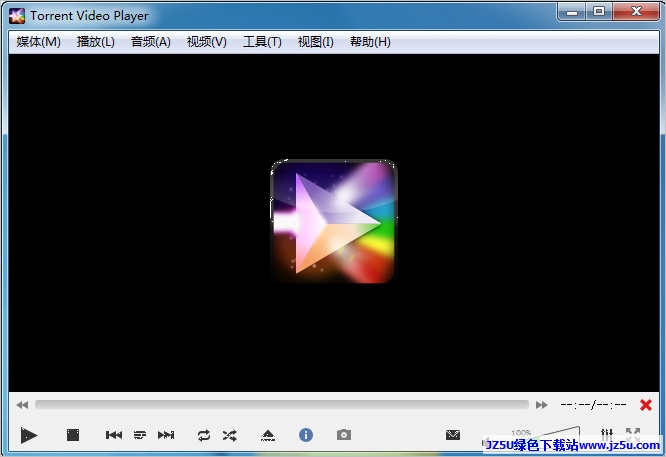Click the central prism play logo

pos(333,221)
